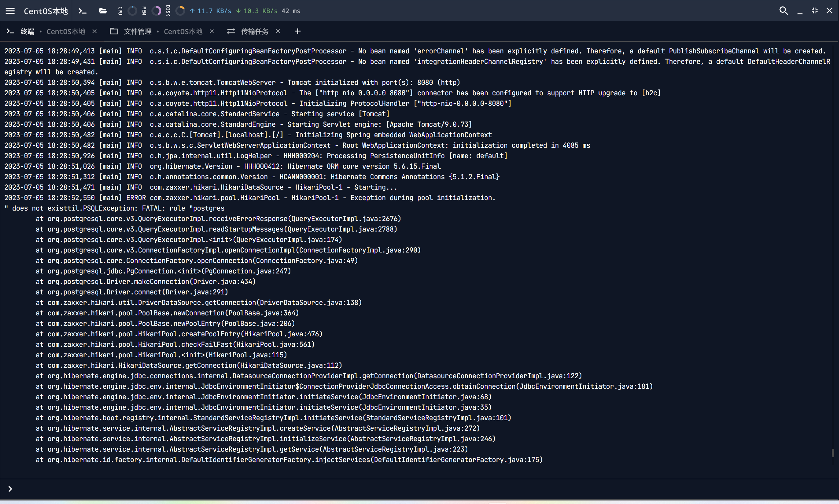The width and height of the screenshot is (839, 504).
Task: Open the hamburger main menu
Action: [10, 10]
